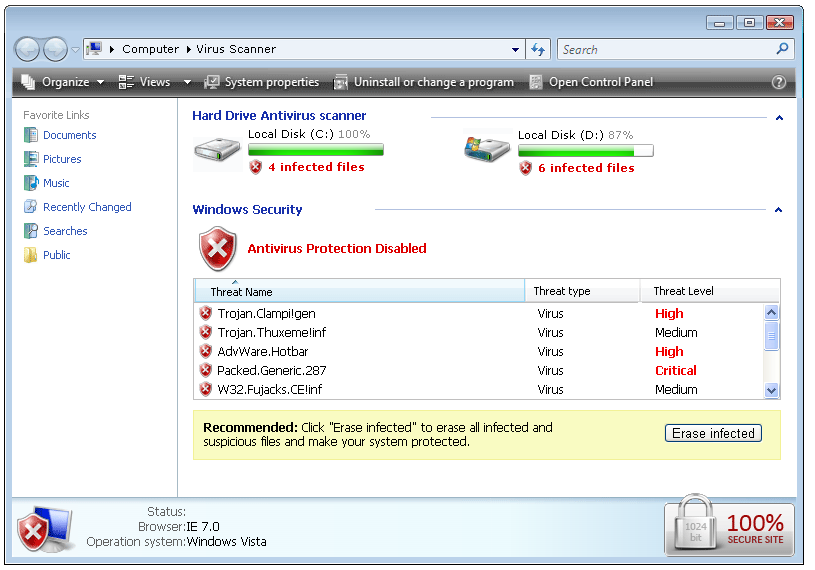Image resolution: width=815 pixels, height=570 pixels.
Task: Click shield icon beside 6 infected files
Action: point(525,168)
